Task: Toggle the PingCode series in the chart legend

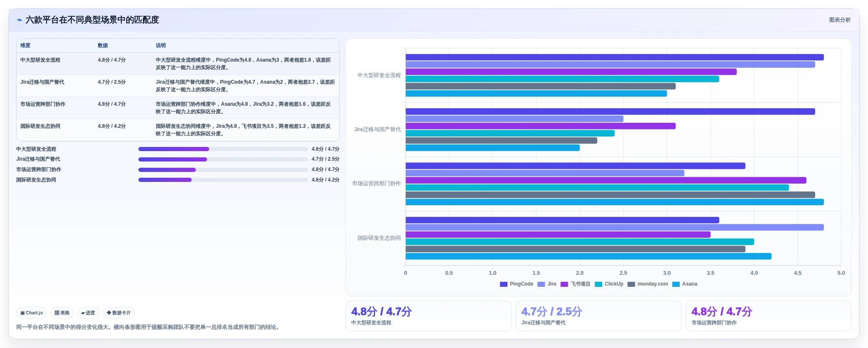Action: (516, 284)
